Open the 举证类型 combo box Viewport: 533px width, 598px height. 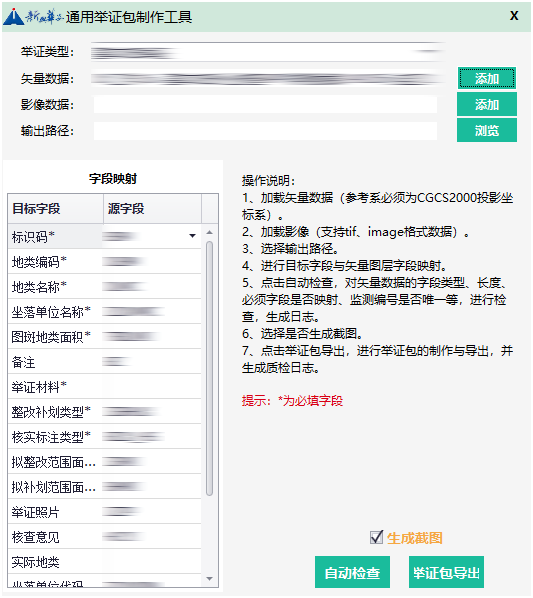[x=268, y=52]
